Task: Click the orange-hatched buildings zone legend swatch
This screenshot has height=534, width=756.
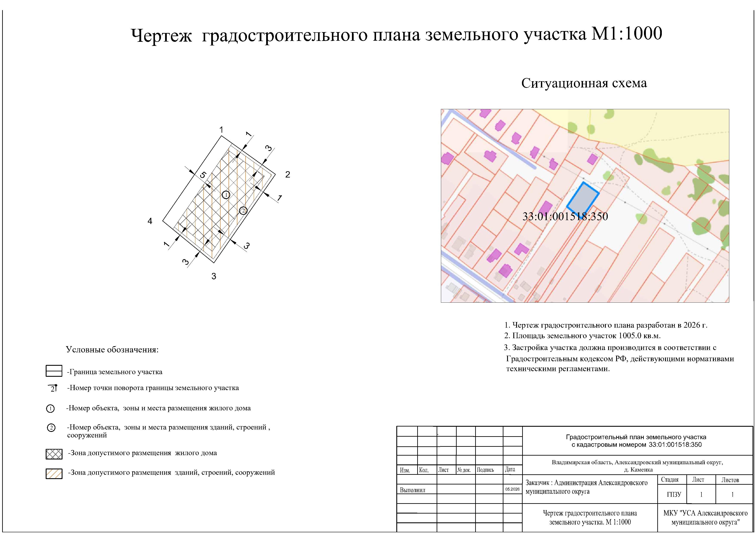Action: (54, 474)
